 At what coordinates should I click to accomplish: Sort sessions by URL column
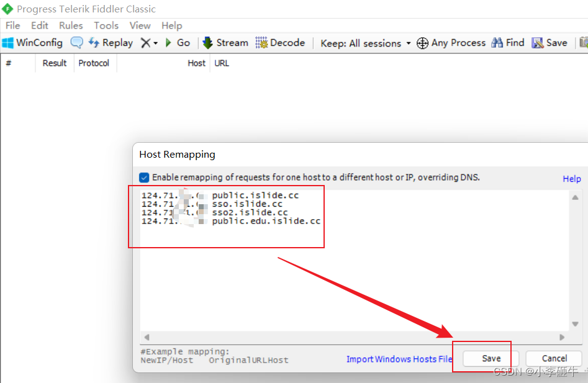222,63
